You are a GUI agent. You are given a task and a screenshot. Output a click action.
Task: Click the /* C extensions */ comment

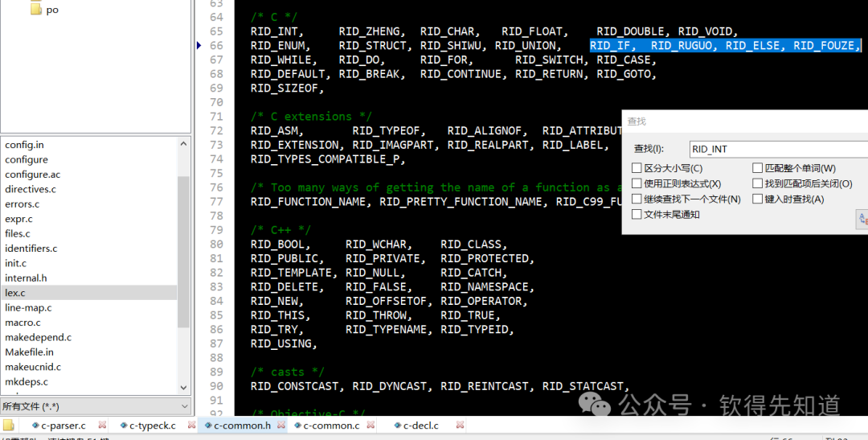(x=311, y=117)
